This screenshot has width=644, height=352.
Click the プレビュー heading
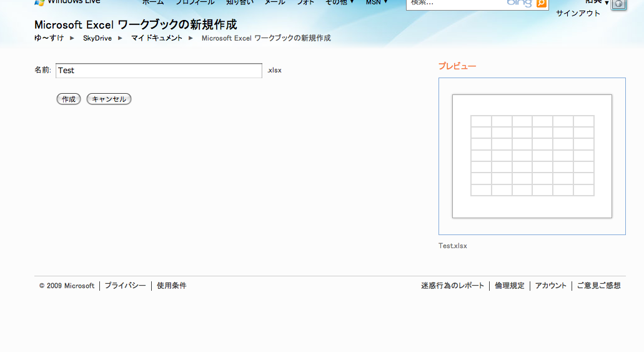457,66
